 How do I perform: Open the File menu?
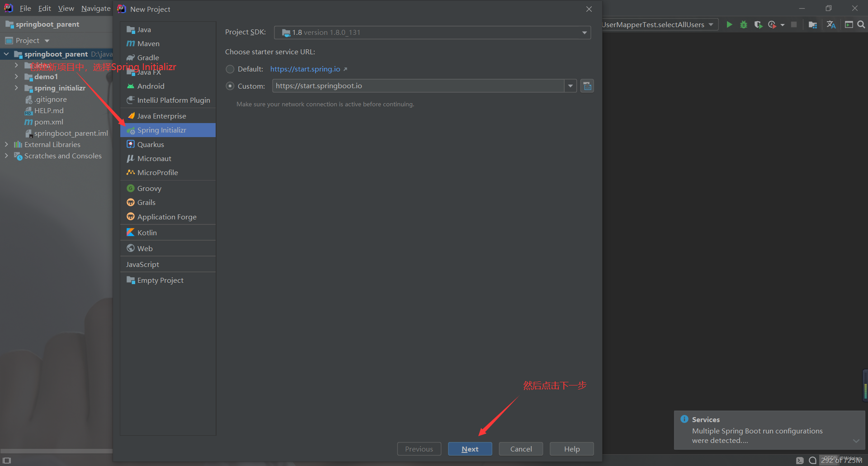(x=25, y=8)
